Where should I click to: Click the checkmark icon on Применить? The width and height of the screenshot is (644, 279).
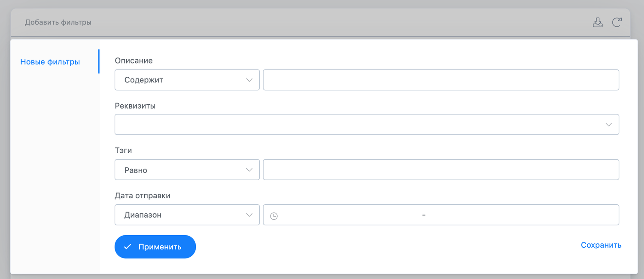[128, 247]
